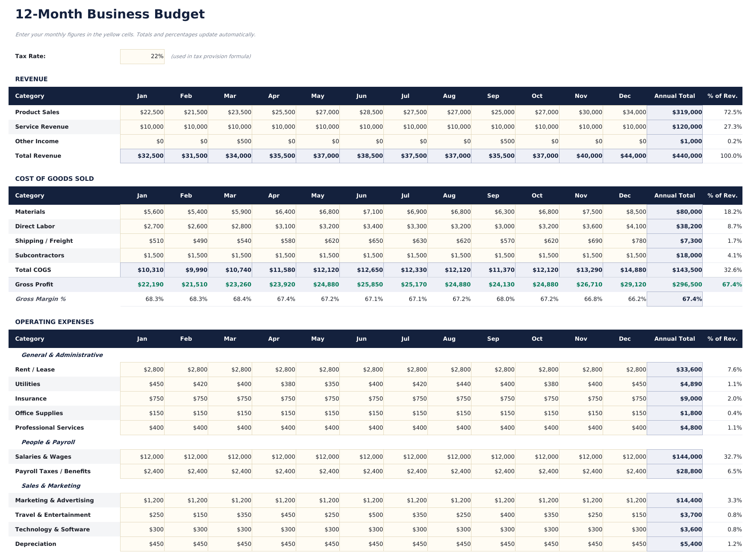751x560 pixels.
Task: Click the June Marketing & Advertising cell
Action: point(362,500)
